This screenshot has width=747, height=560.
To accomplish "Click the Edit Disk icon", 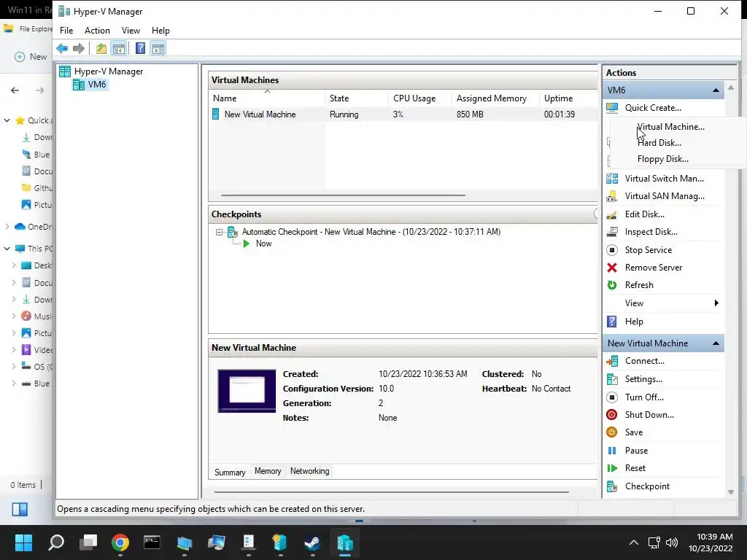I will tap(612, 214).
